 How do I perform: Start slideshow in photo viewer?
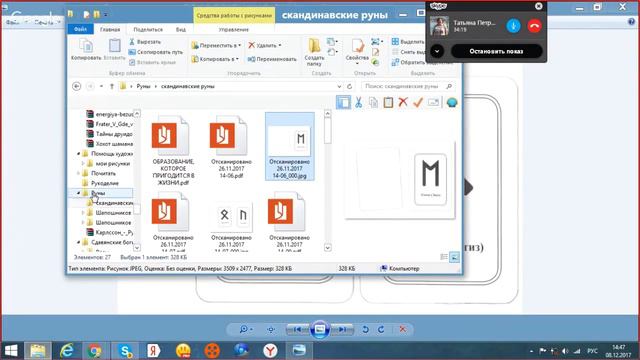(320, 329)
